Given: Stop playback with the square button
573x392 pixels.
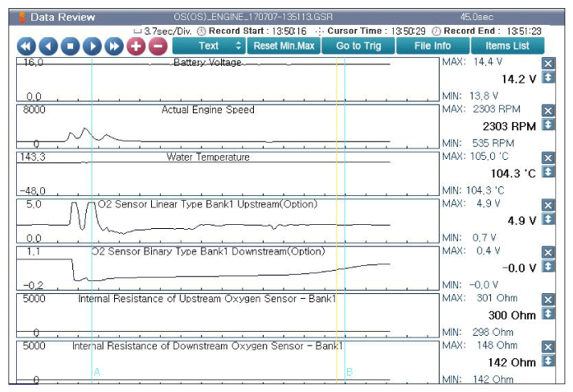Looking at the screenshot, I should click(70, 47).
